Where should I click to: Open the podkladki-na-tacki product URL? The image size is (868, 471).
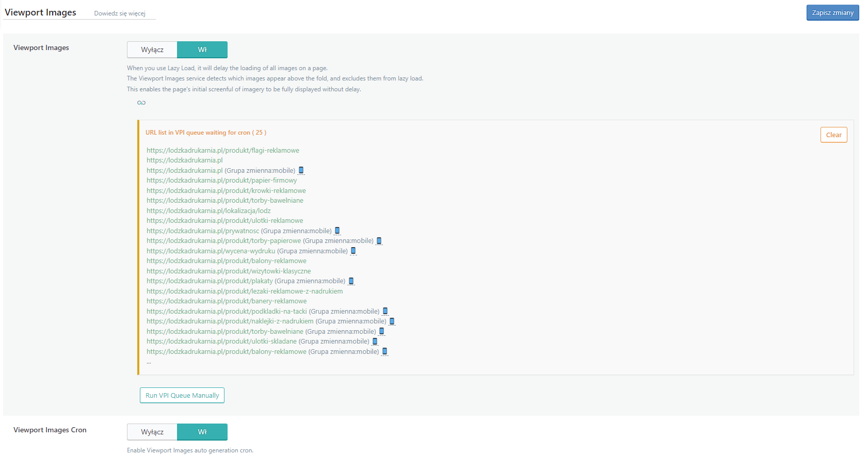227,311
